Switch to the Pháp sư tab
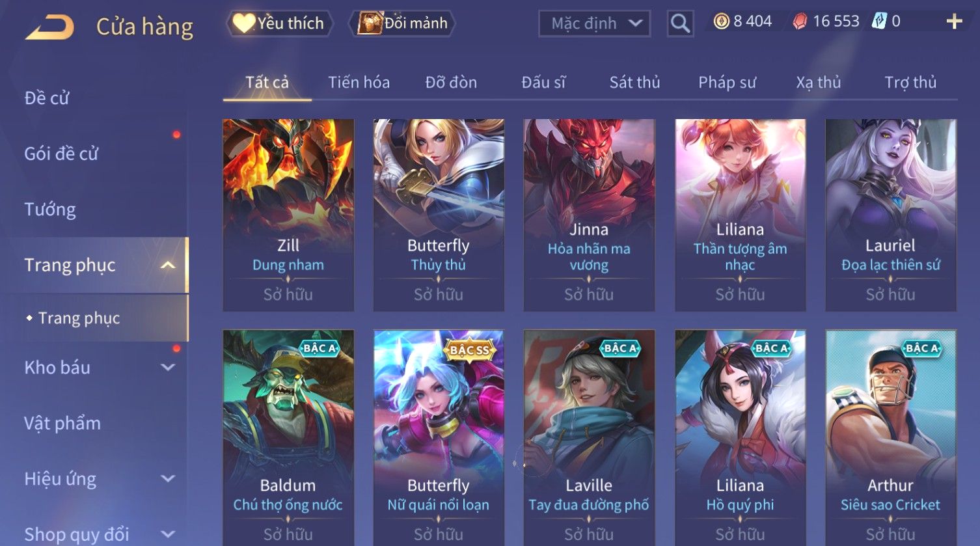Viewport: 980px width, 546px height. point(727,83)
